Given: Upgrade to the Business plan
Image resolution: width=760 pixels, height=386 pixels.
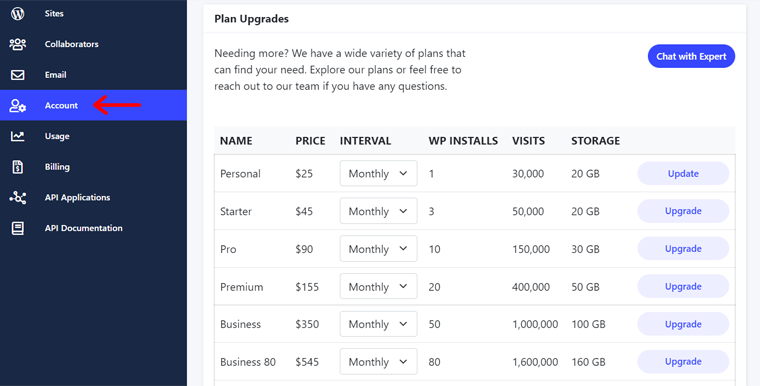Looking at the screenshot, I should [683, 324].
